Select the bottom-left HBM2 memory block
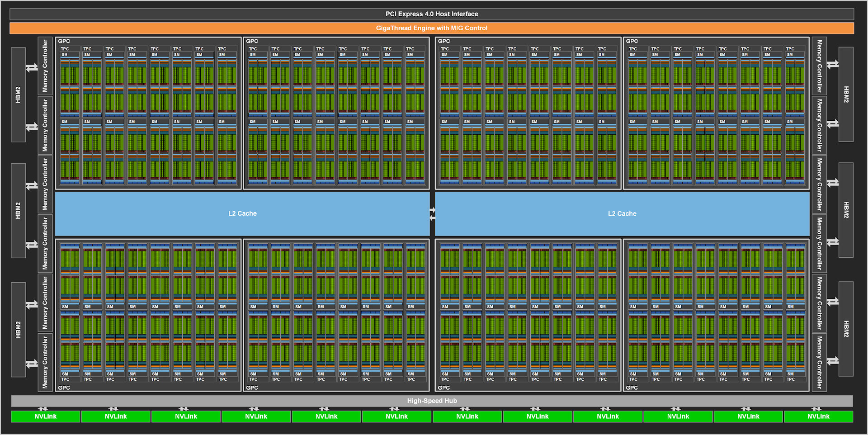This screenshot has width=868, height=435. [x=19, y=330]
